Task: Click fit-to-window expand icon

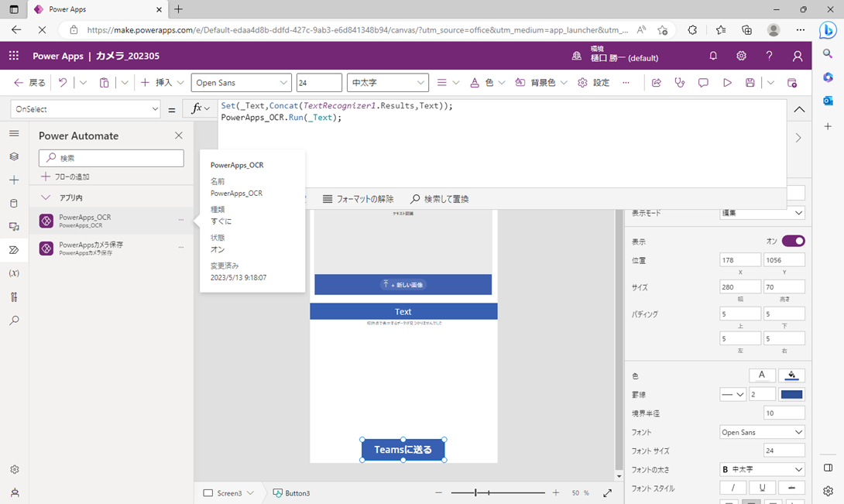Action: click(607, 492)
